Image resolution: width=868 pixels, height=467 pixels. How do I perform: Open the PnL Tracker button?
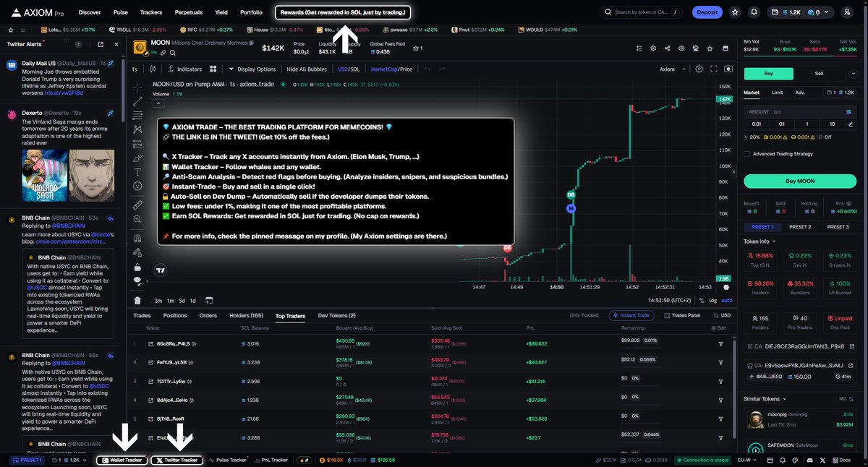pos(272,460)
